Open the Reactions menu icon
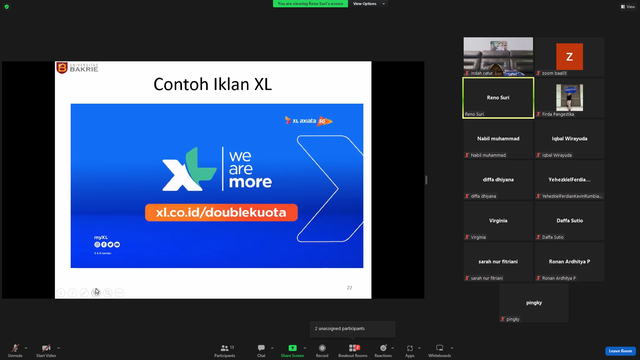 tap(383, 348)
